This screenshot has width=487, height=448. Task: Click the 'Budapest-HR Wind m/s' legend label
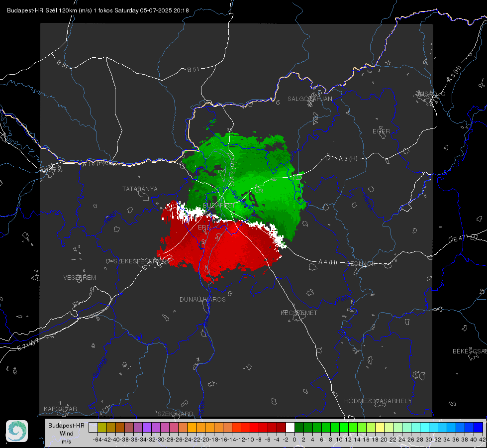pyautogui.click(x=66, y=434)
